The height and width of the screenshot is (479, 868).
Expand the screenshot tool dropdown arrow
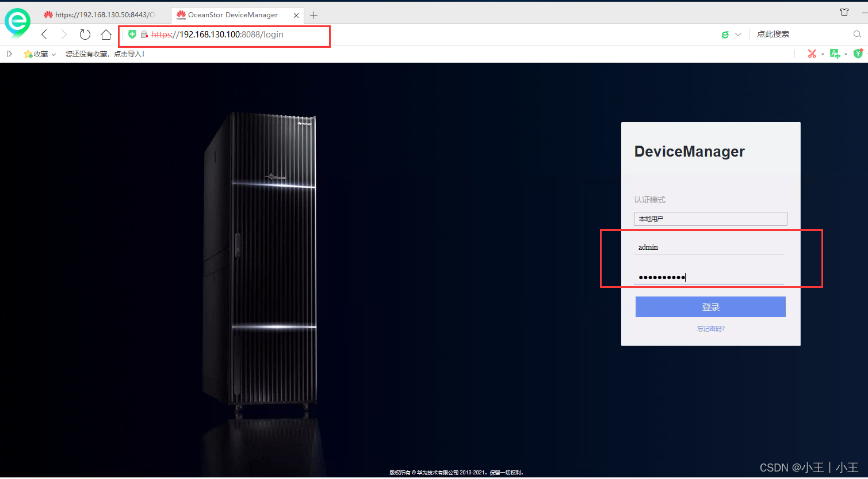[823, 55]
